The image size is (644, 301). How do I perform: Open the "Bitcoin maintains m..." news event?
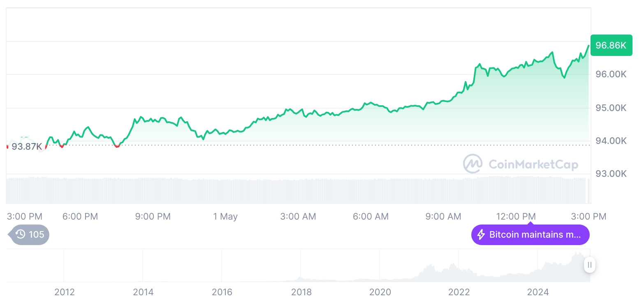tap(535, 235)
